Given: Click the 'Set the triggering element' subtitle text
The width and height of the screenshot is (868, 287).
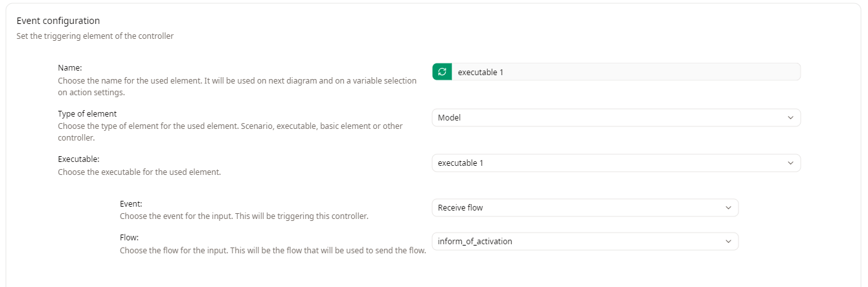Looking at the screenshot, I should 95,36.
